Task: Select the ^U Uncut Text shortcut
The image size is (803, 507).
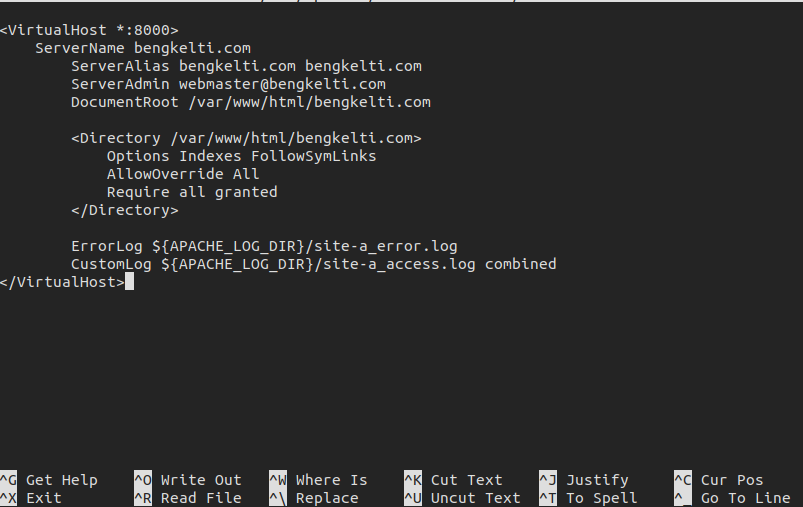Action: (x=462, y=498)
